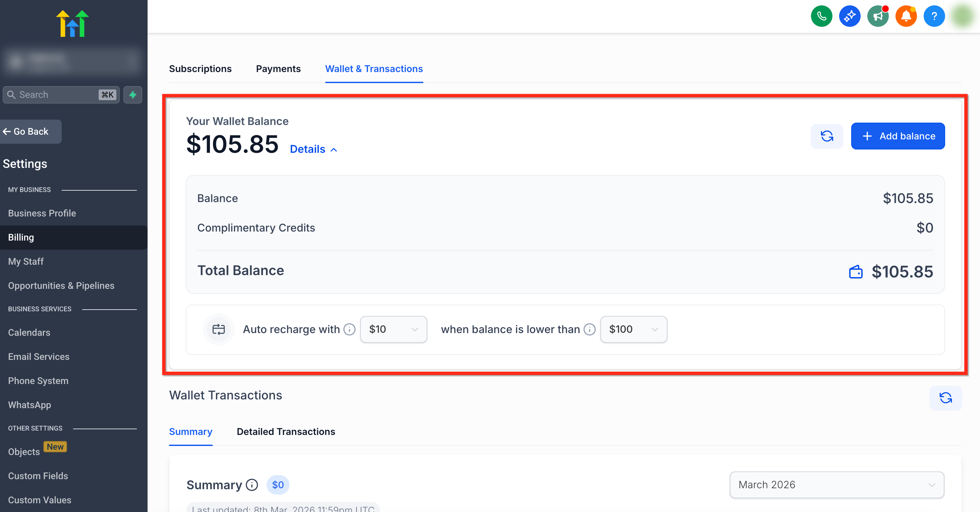Collapse the wallet balance Details

coord(314,149)
